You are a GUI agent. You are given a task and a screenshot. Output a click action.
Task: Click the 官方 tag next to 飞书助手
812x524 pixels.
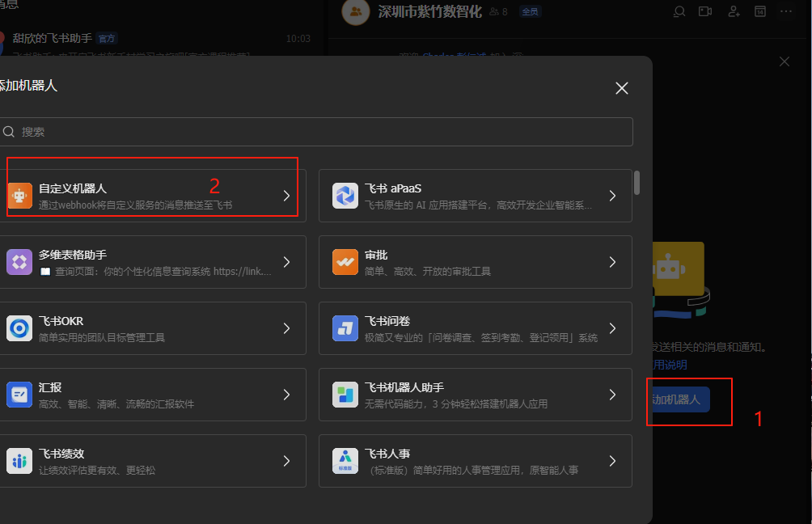107,38
